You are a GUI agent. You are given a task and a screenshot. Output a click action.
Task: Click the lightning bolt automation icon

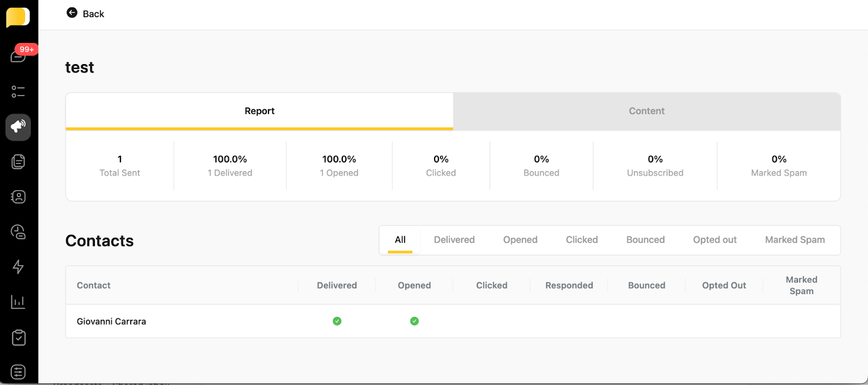18,267
